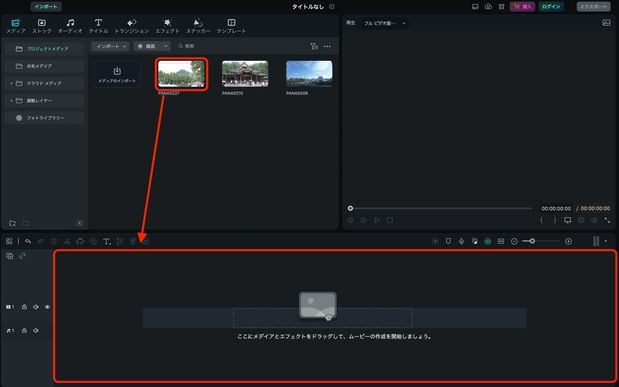Click the add track icon above track headers
The image size is (619, 387).
[x=9, y=256]
